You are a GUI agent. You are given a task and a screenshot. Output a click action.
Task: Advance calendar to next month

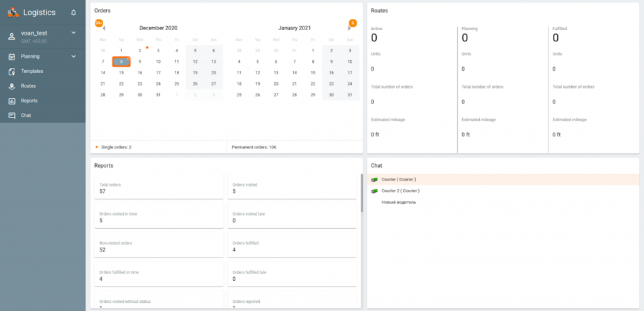tap(350, 28)
